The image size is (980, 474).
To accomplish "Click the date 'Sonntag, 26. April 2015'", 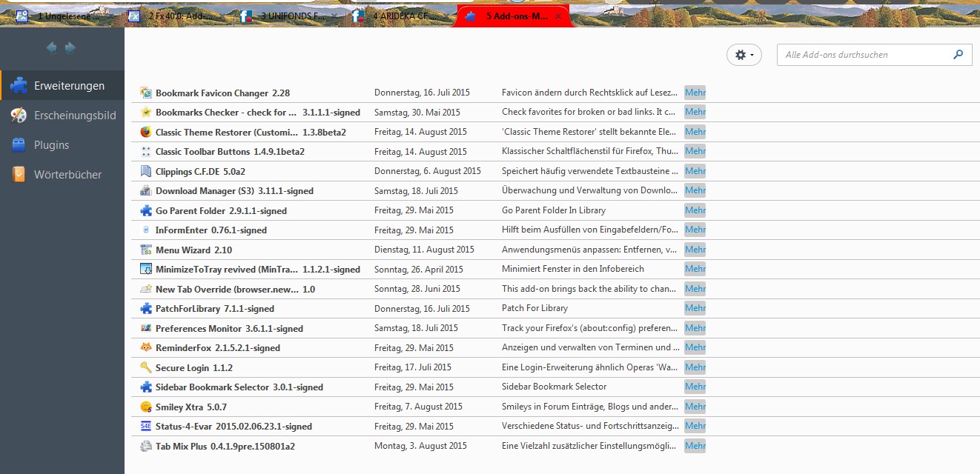I will pos(419,270).
